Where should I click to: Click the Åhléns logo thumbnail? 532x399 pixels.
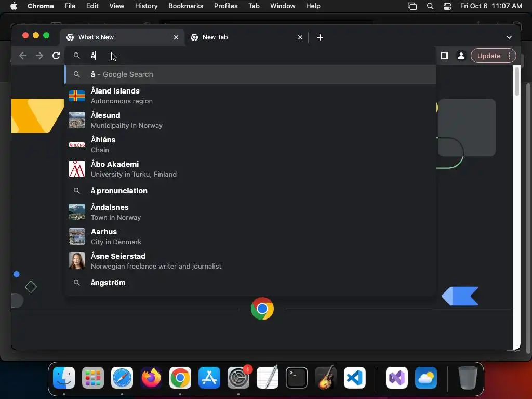(77, 145)
